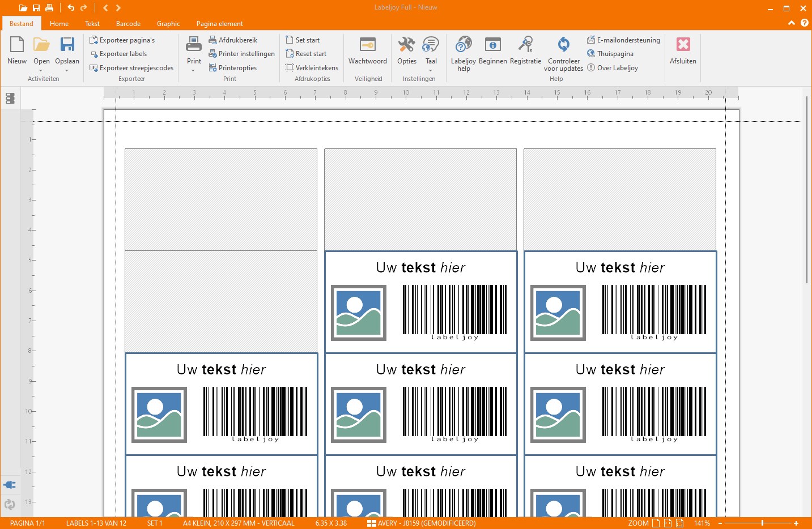Image resolution: width=812 pixels, height=529 pixels.
Task: Click the AVERY - J8159 layout in status bar
Action: (x=422, y=523)
